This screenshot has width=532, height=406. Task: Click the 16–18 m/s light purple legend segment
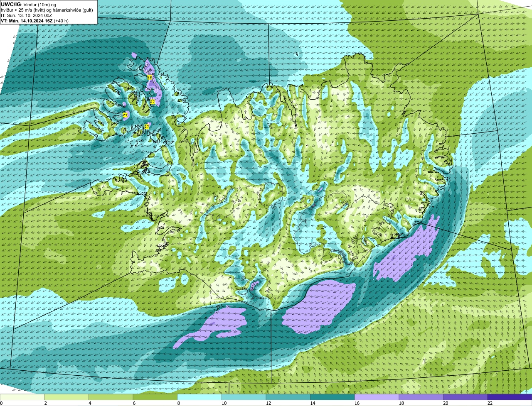(377, 397)
